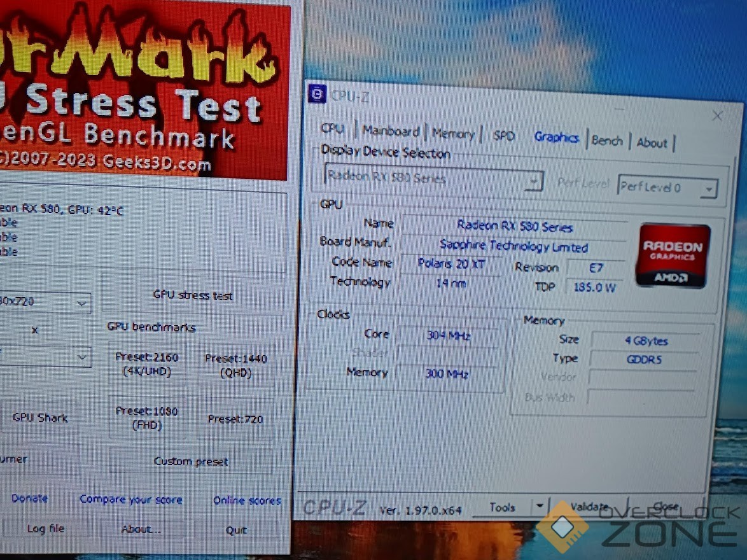The image size is (747, 560).
Task: Select the Graphics tab in CPU-Z
Action: (x=556, y=137)
